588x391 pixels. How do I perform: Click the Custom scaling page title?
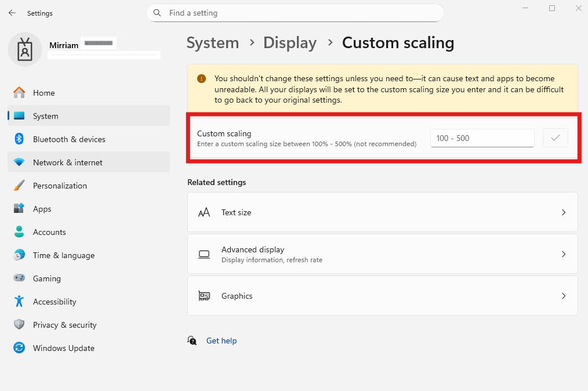(x=398, y=43)
